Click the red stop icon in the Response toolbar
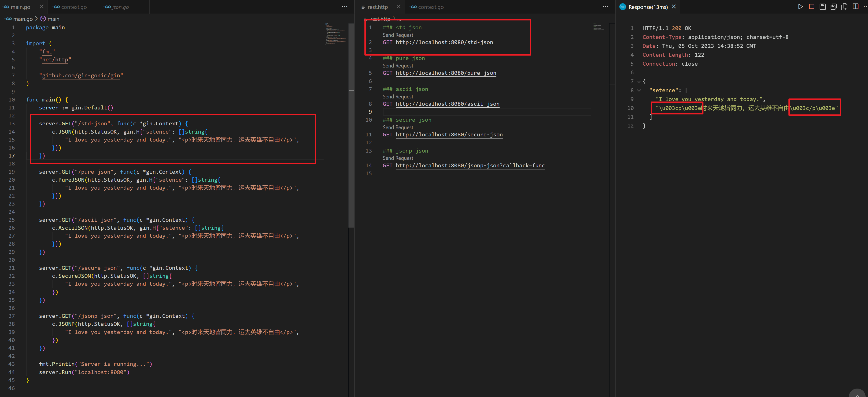The width and height of the screenshot is (868, 397). [811, 6]
